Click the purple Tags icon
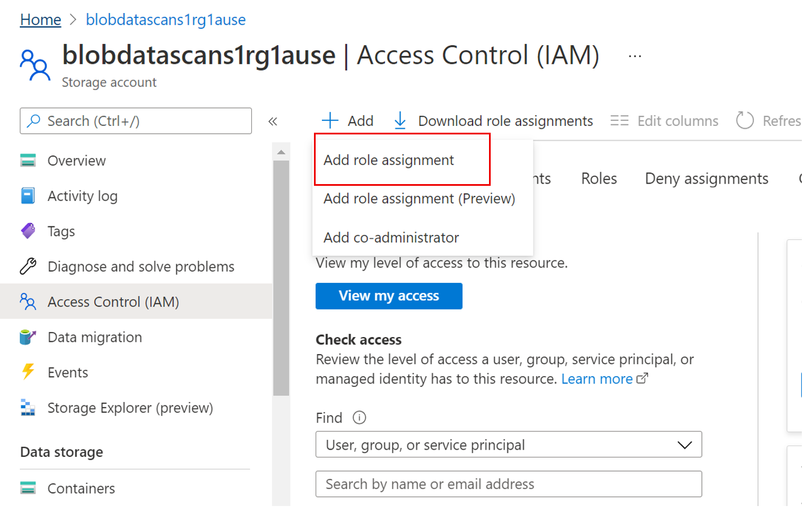 [x=28, y=231]
